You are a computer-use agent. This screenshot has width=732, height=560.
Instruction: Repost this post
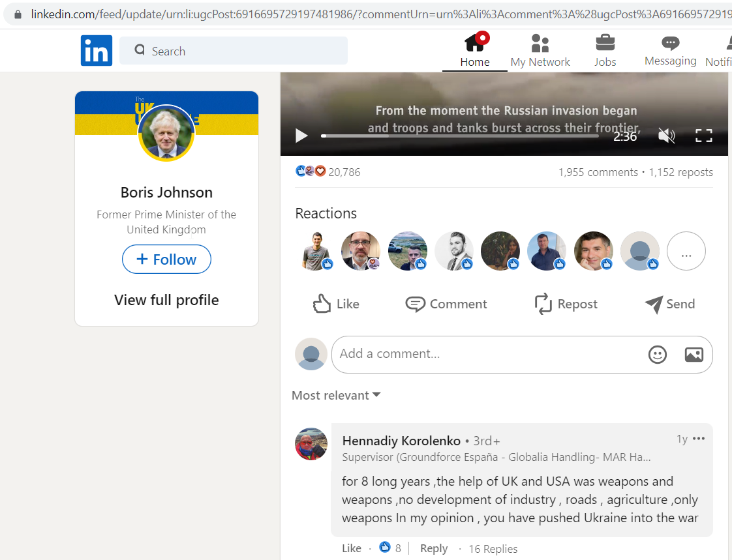tap(566, 304)
